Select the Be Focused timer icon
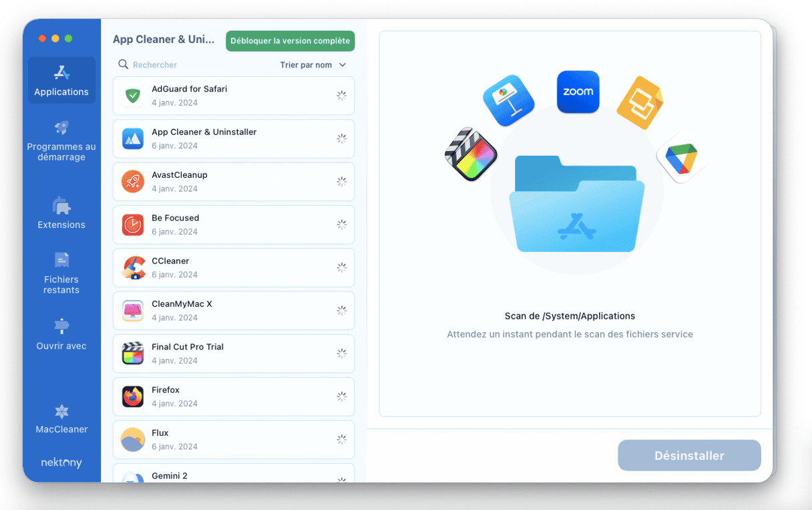This screenshot has height=510, width=812. (133, 225)
